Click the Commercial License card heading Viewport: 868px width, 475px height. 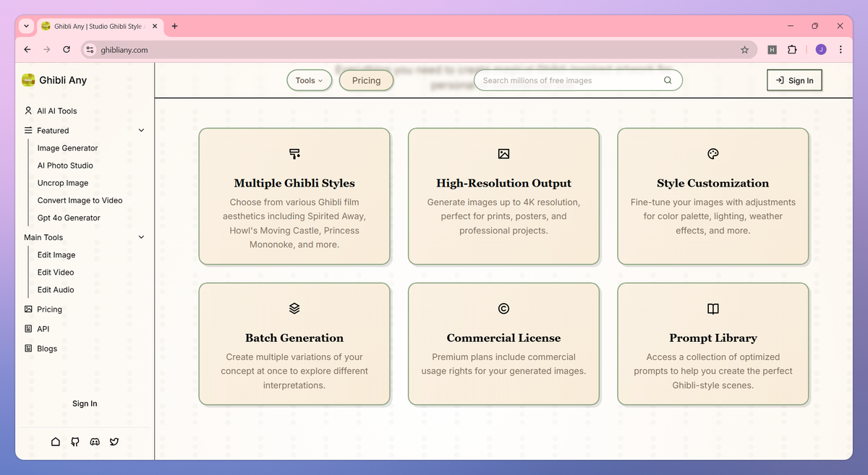[503, 338]
